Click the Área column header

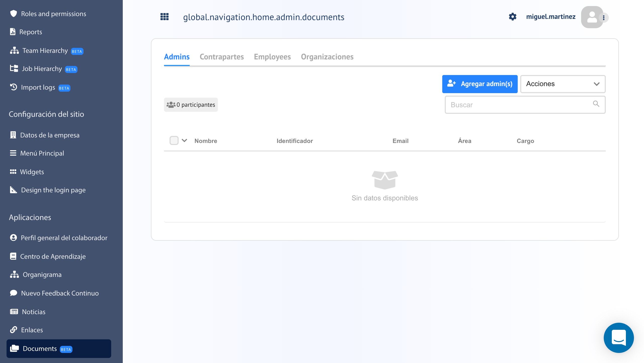[465, 140]
